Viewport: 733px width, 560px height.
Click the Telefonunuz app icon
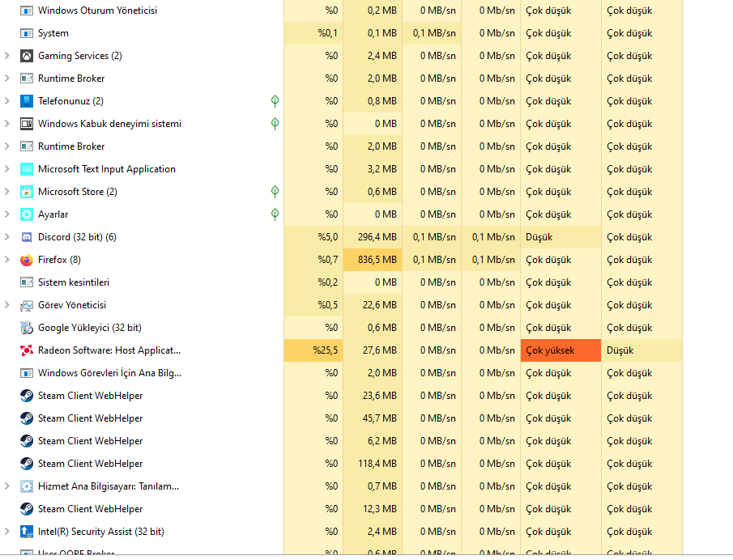point(27,101)
